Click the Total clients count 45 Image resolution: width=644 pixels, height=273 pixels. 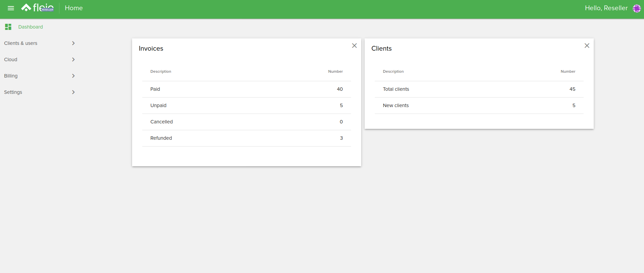[572, 89]
